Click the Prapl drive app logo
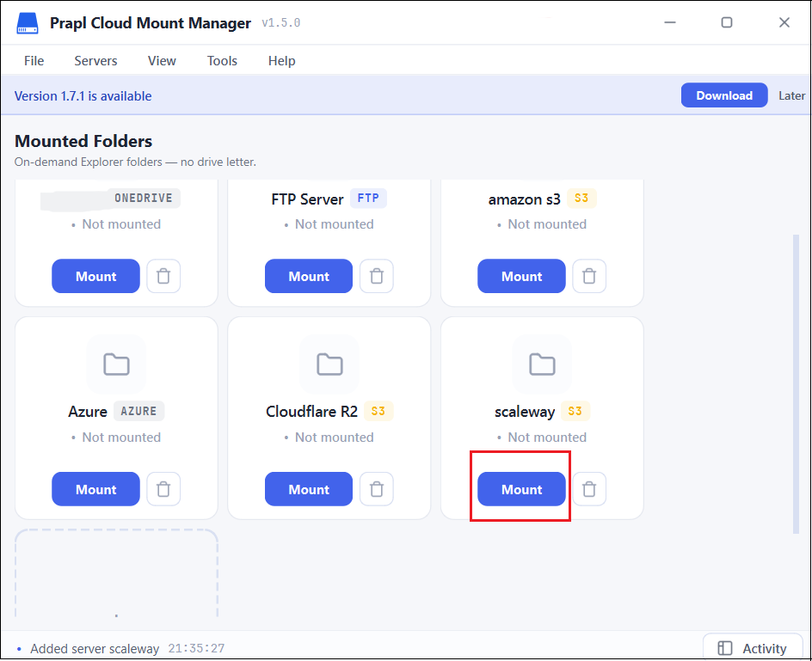 (x=28, y=23)
